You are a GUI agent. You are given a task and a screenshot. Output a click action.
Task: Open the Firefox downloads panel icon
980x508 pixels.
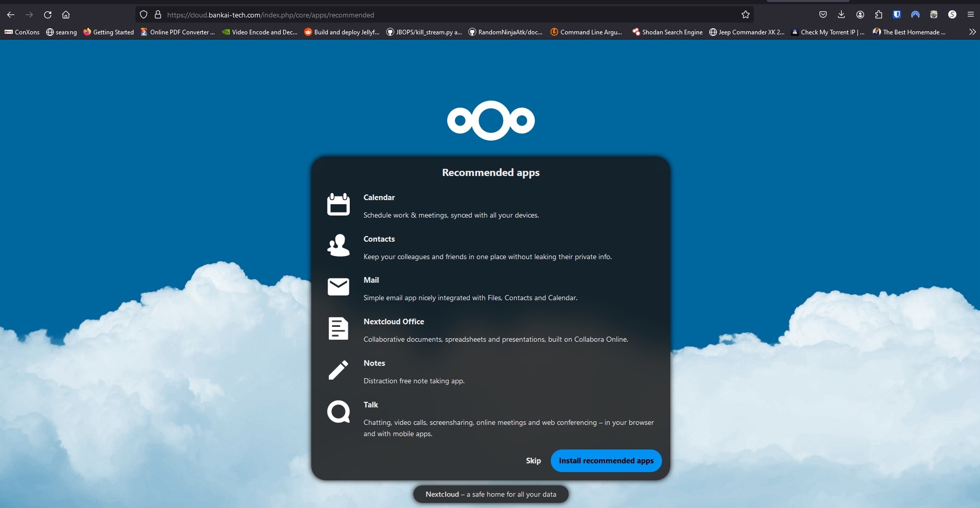(x=842, y=14)
